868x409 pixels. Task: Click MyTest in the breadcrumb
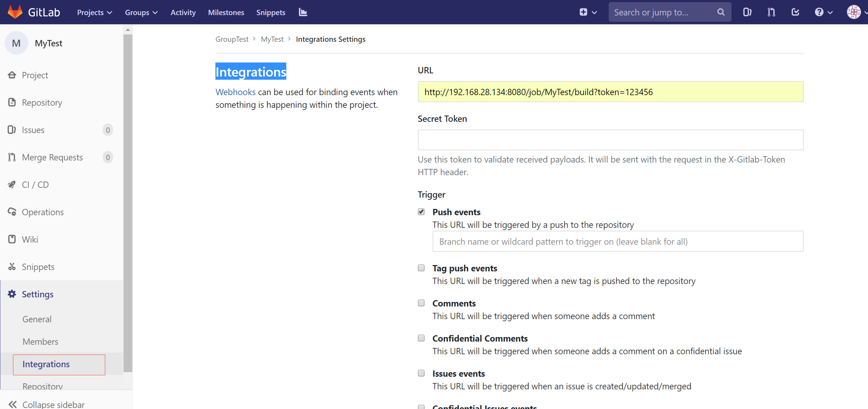272,39
